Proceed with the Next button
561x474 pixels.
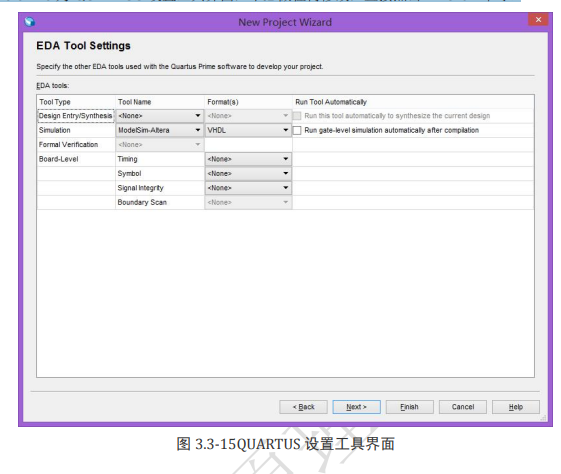356,407
